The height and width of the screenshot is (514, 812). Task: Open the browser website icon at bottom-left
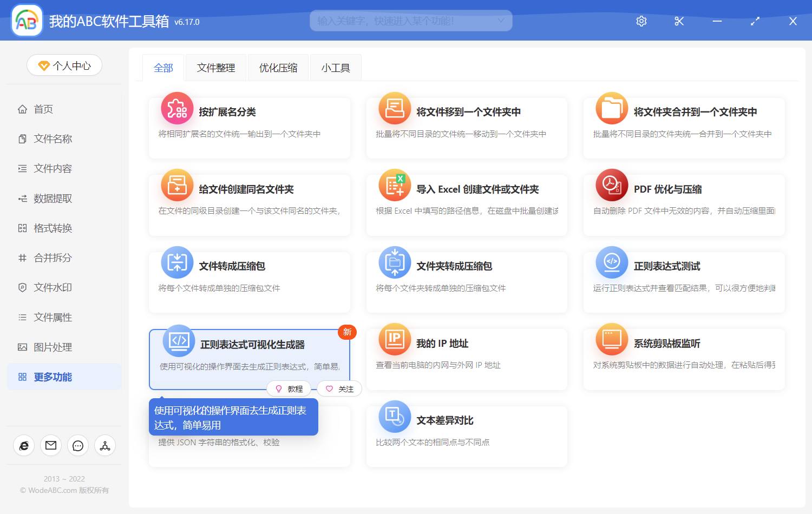pyautogui.click(x=24, y=445)
